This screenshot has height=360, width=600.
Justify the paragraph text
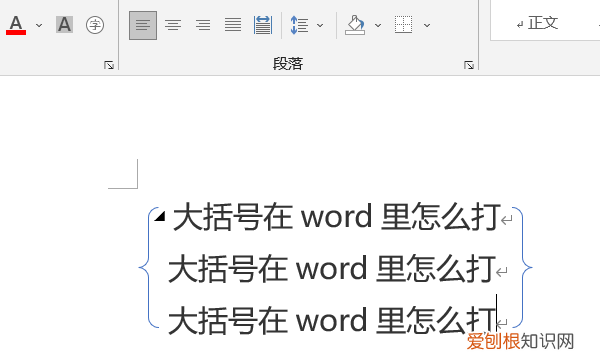click(x=233, y=25)
